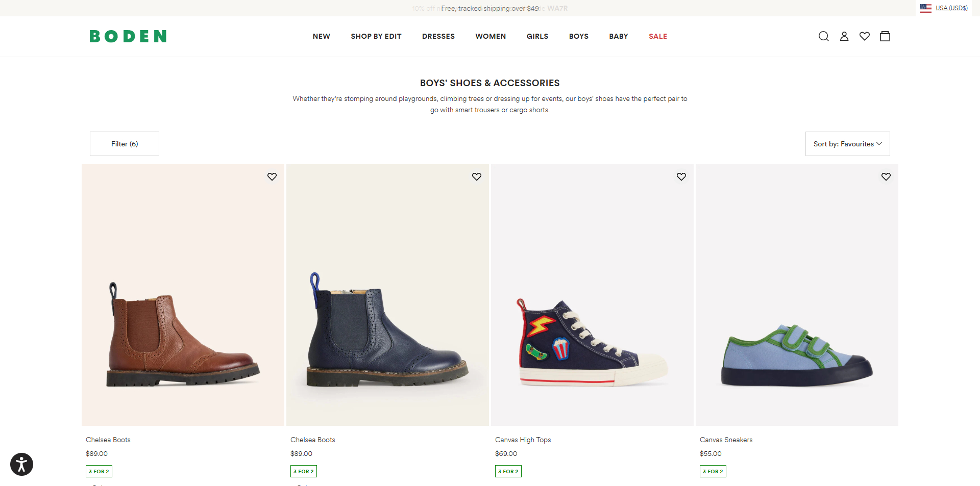Open the shopping bag icon
980x486 pixels.
[885, 36]
